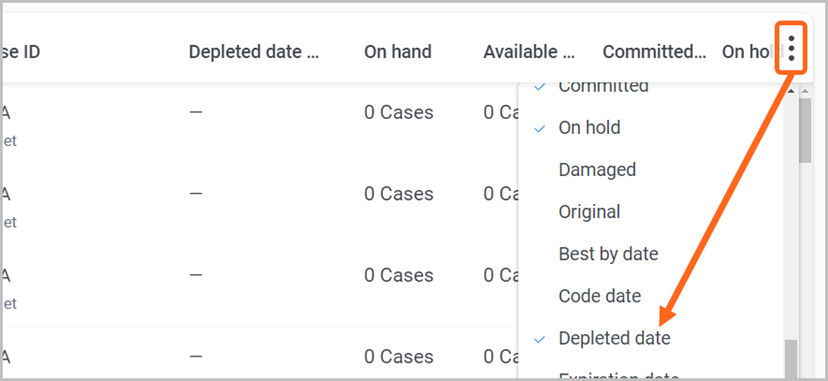
Task: Uncheck the On hold column option
Action: [589, 128]
